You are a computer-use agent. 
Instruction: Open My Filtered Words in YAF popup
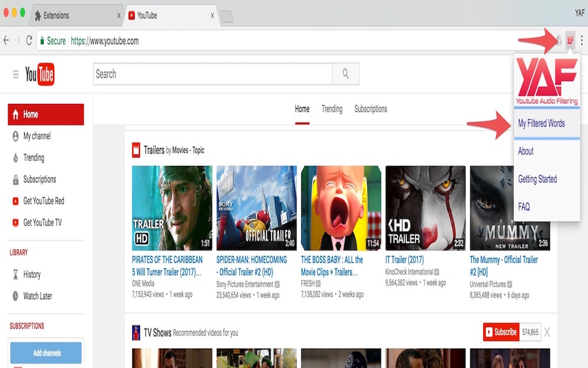547,123
